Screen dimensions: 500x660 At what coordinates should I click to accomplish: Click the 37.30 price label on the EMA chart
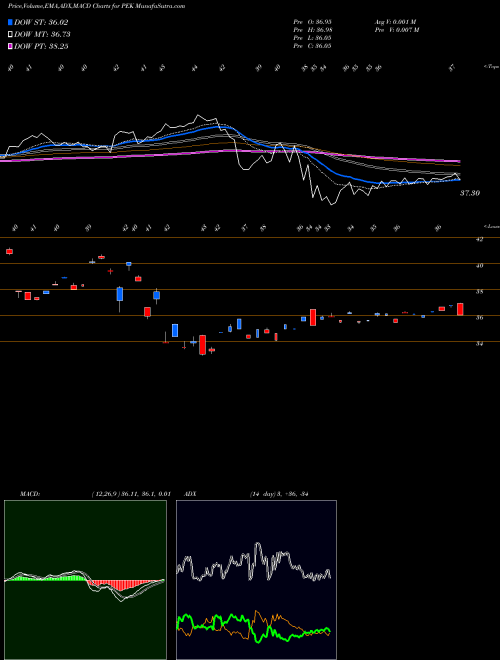(470, 193)
